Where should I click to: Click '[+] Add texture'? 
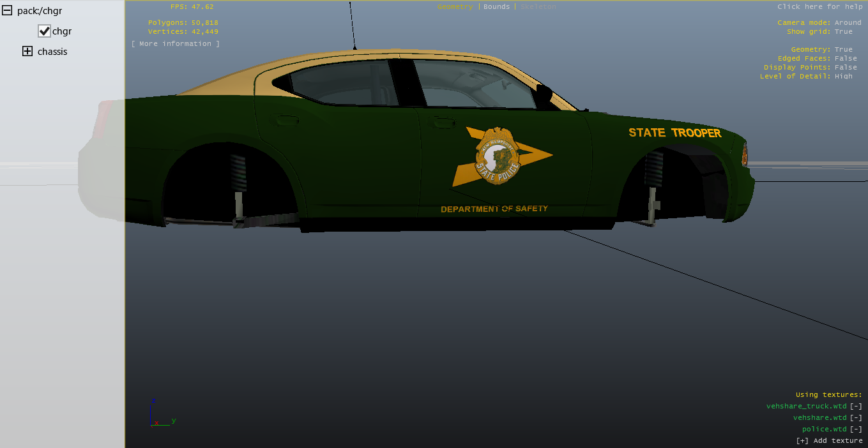pos(829,441)
